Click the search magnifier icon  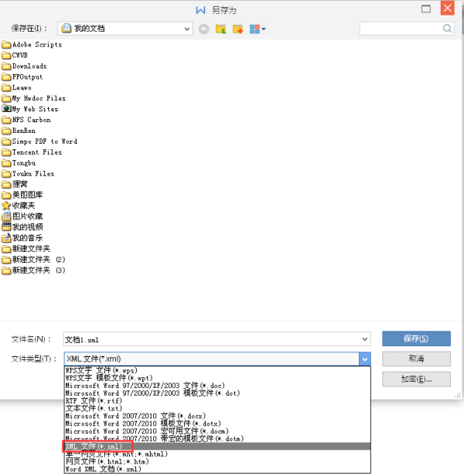coord(447,29)
